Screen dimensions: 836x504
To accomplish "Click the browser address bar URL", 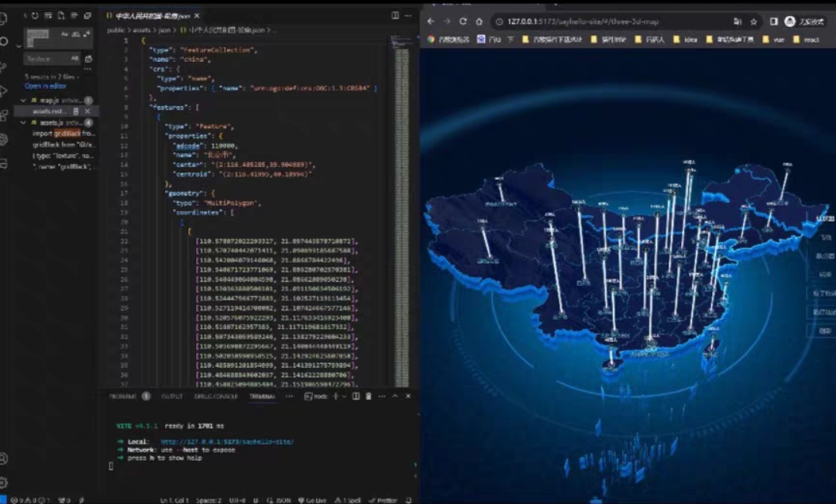I will pyautogui.click(x=583, y=22).
